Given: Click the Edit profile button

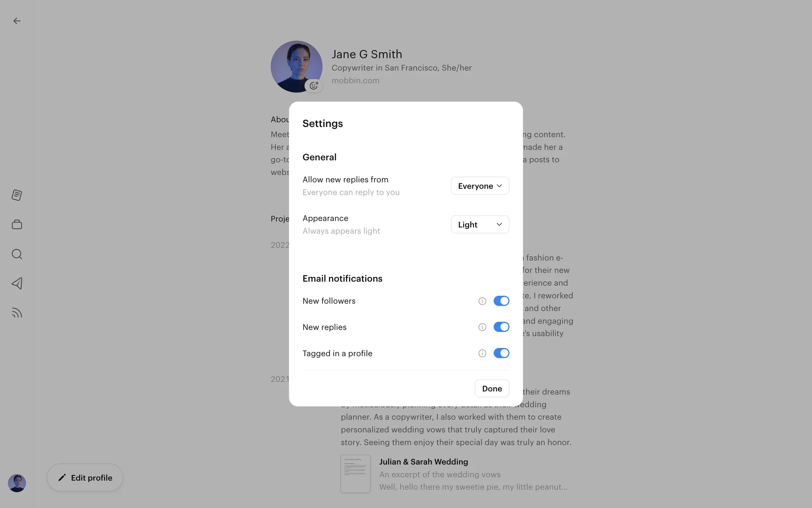Looking at the screenshot, I should pos(85,478).
